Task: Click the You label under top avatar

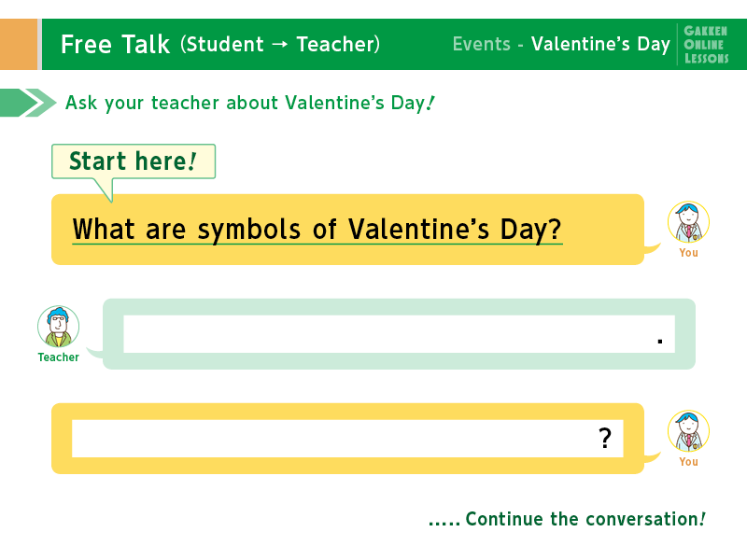Action: (688, 253)
